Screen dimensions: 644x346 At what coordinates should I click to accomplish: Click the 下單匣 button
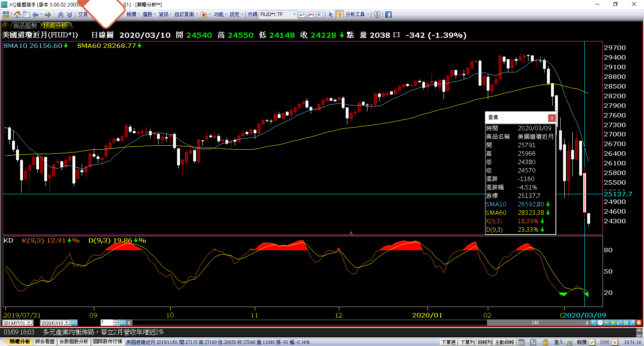[448, 342]
